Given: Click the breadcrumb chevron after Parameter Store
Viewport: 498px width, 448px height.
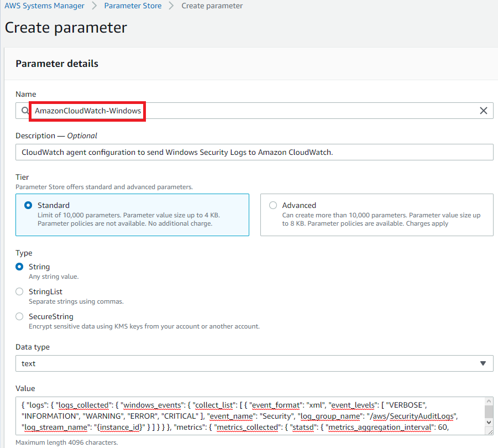Looking at the screenshot, I should coord(171,6).
